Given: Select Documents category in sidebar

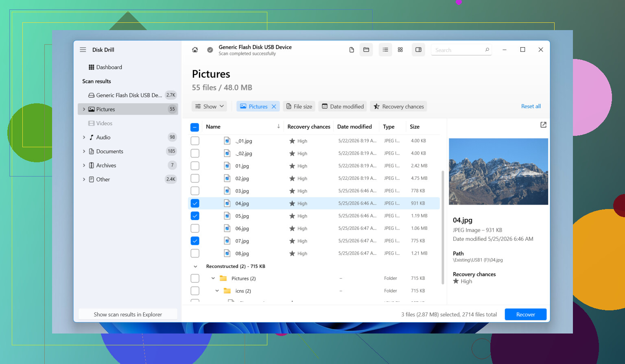Looking at the screenshot, I should coord(128,151).
